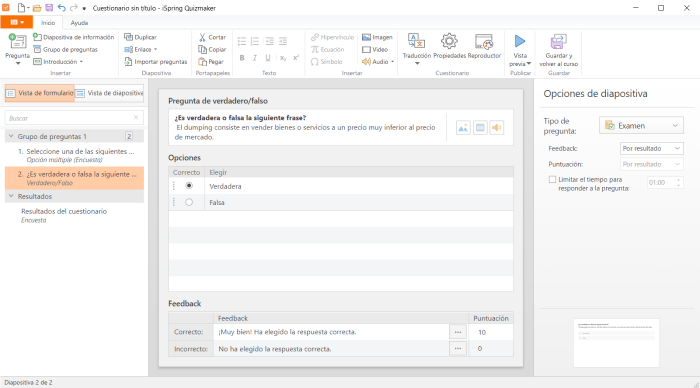Launch Vista previa
This screenshot has width=700, height=388.
point(520,50)
